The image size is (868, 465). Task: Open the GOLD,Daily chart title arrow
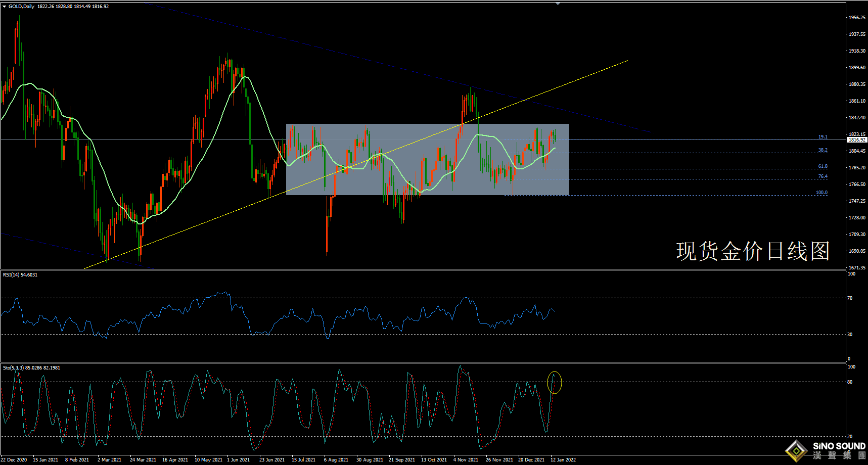point(5,7)
